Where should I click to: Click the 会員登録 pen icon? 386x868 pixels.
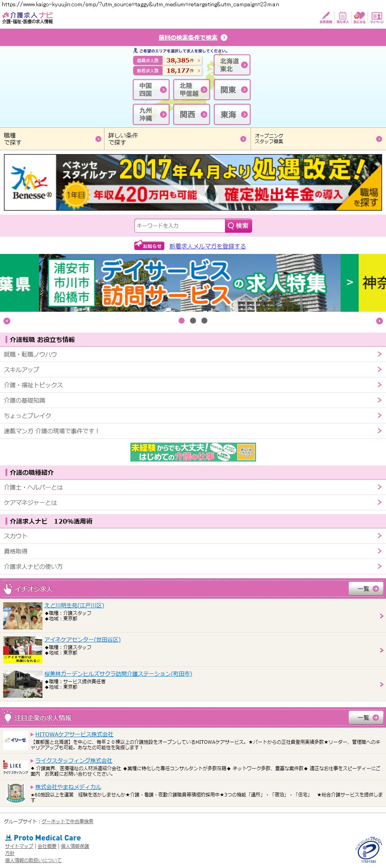tap(326, 17)
